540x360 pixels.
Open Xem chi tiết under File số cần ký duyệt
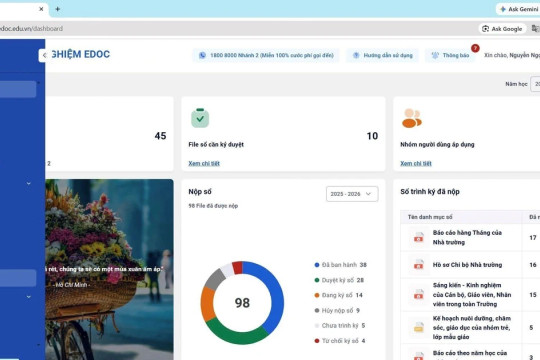[x=204, y=163]
